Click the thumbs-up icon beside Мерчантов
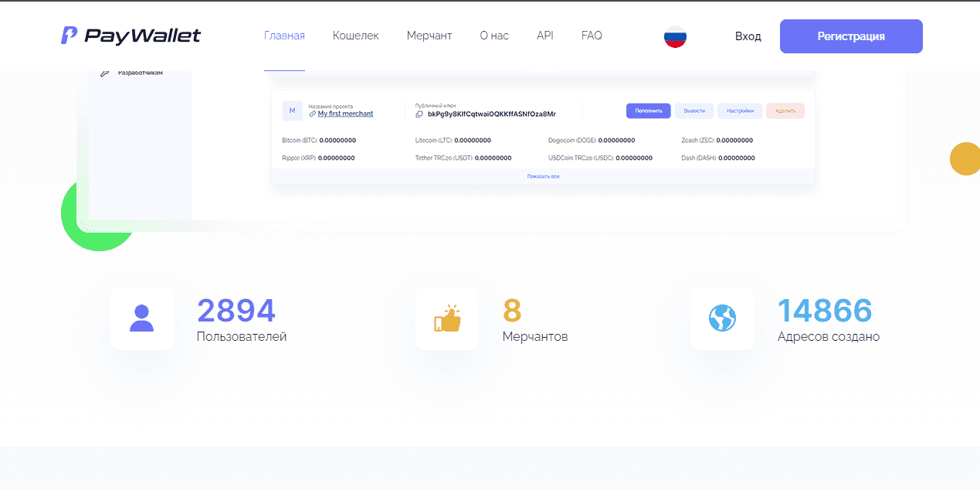This screenshot has width=980, height=490. 446,318
